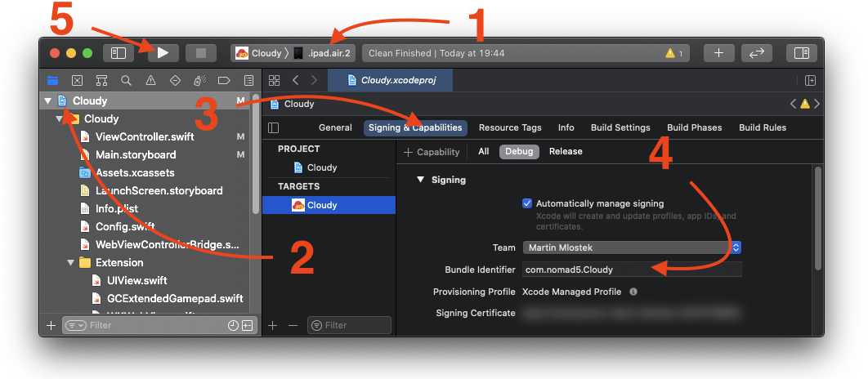
Task: Go back in editor history
Action: click(x=296, y=81)
